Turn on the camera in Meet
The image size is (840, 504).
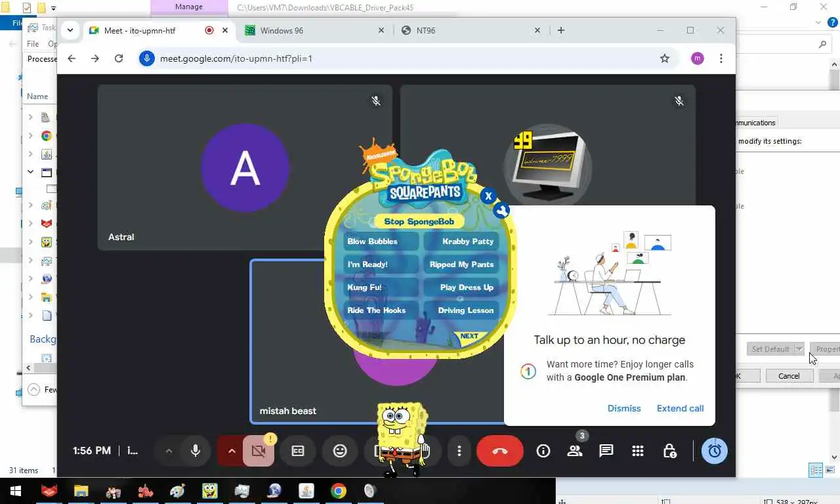click(259, 451)
